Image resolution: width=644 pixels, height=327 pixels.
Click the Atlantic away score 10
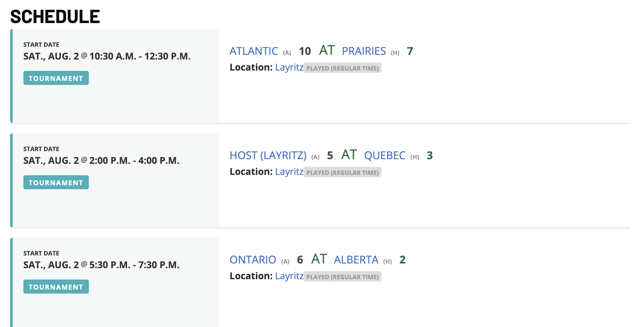pyautogui.click(x=305, y=51)
